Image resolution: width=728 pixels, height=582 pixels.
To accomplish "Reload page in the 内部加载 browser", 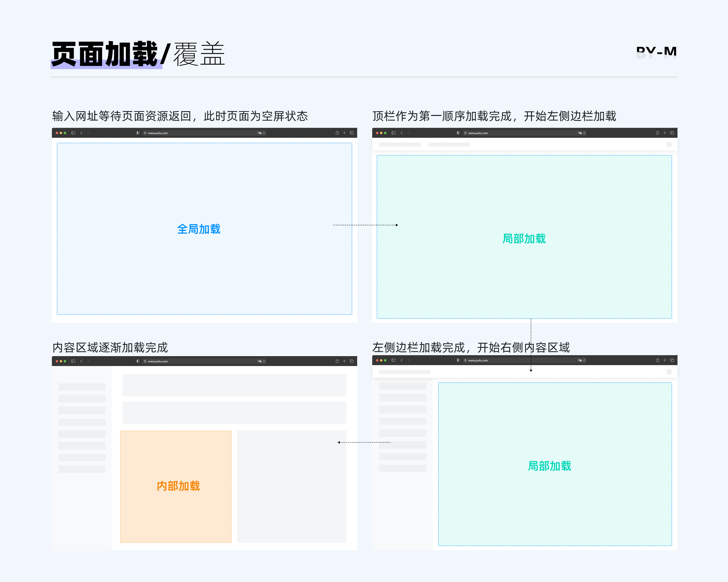I will [264, 361].
